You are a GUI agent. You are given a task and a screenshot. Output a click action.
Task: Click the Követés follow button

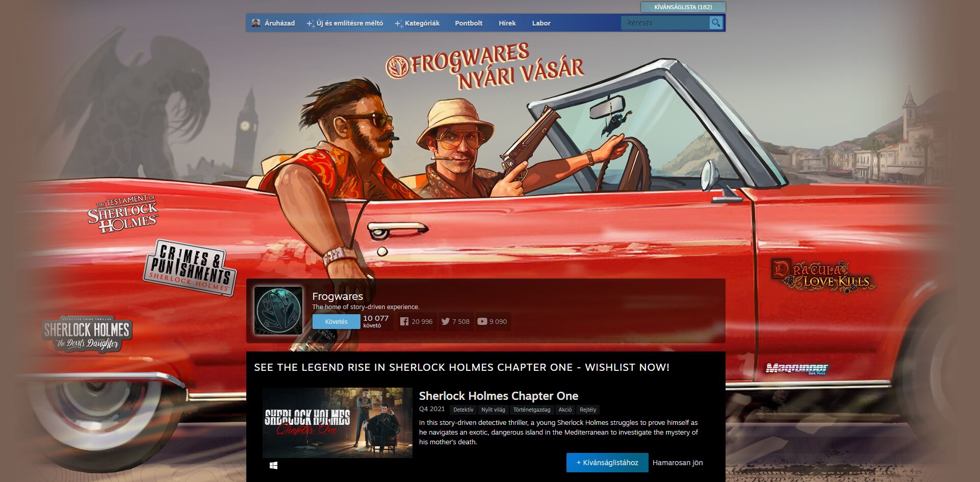tap(336, 321)
